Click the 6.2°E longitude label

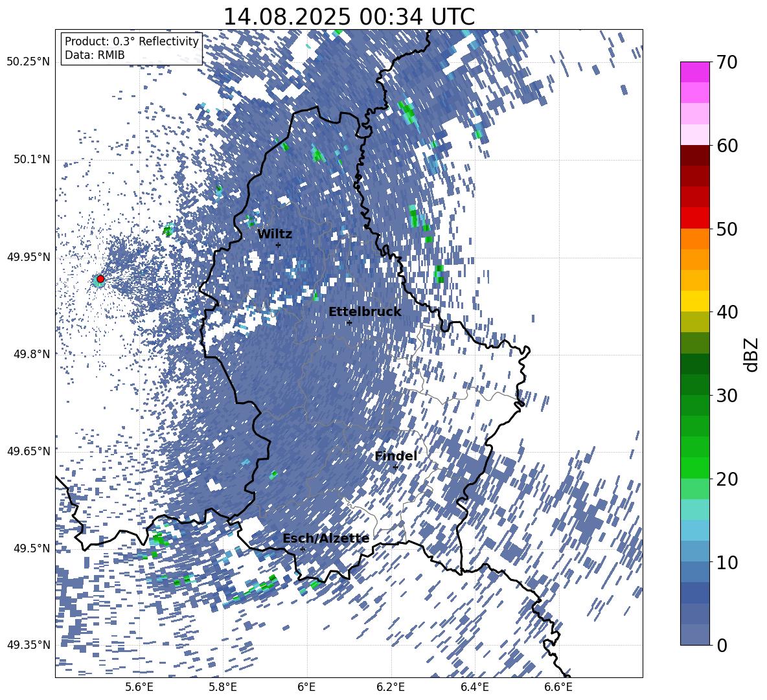point(391,687)
